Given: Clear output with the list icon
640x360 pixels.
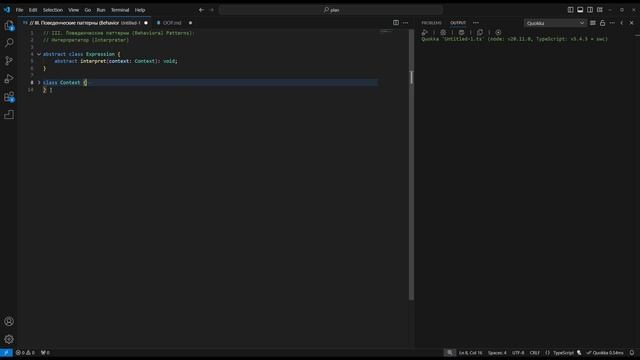Looking at the screenshot, I should [593, 23].
